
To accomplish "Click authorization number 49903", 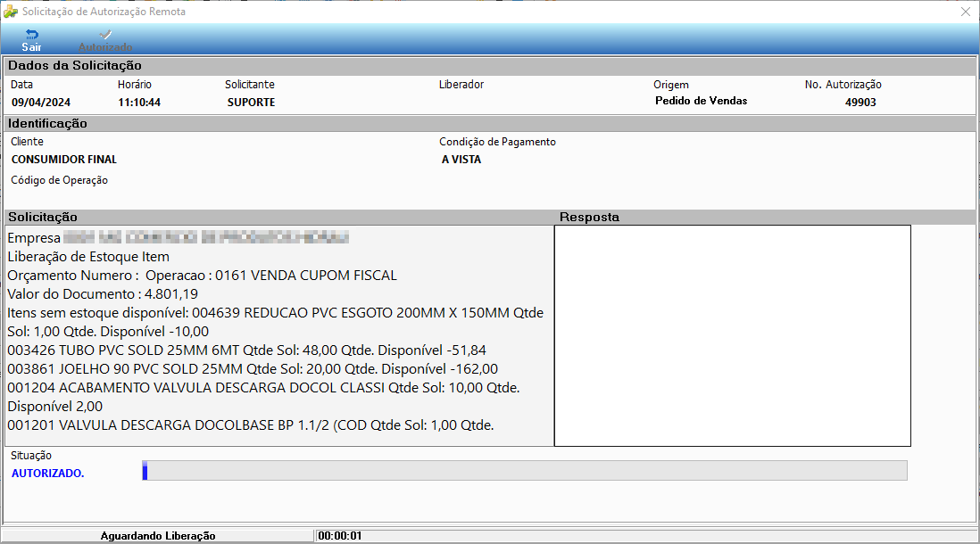I will (860, 103).
